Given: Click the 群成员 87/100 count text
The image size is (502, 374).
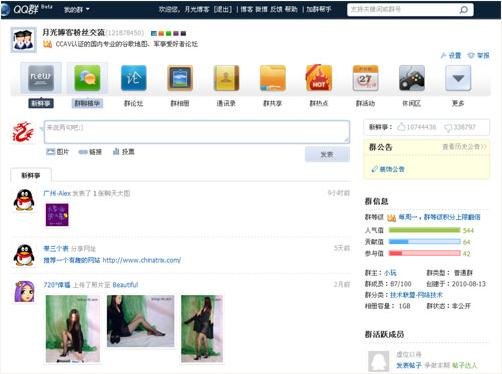Looking at the screenshot, I should click(x=388, y=284).
